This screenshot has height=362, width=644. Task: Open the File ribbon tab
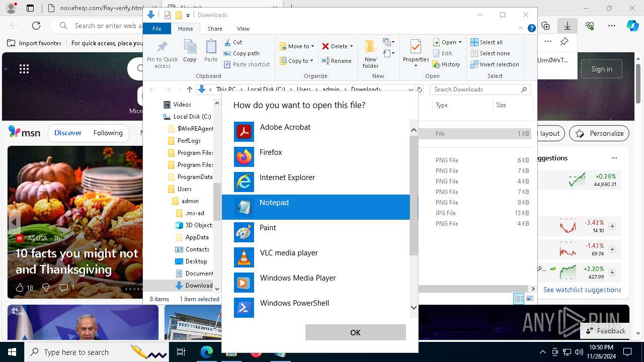[x=157, y=29]
